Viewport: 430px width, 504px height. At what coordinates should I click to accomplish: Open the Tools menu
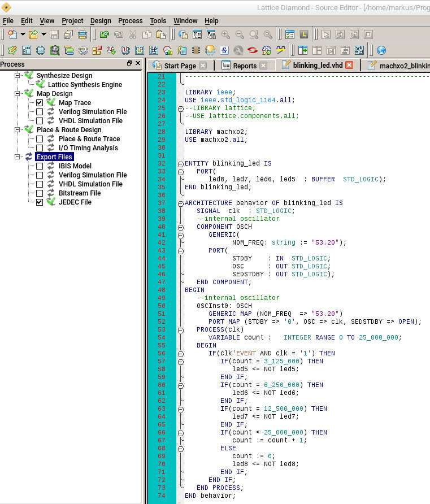[x=158, y=21]
